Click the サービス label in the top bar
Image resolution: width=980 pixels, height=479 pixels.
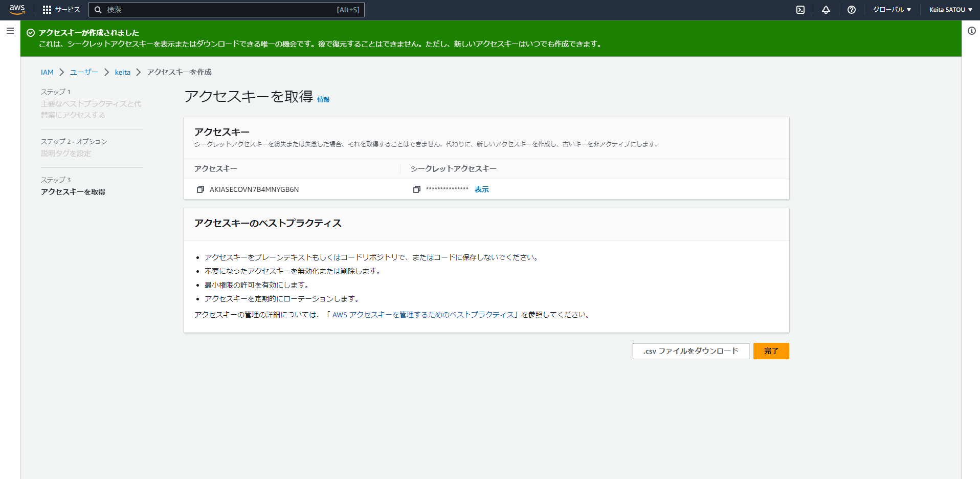(x=68, y=10)
